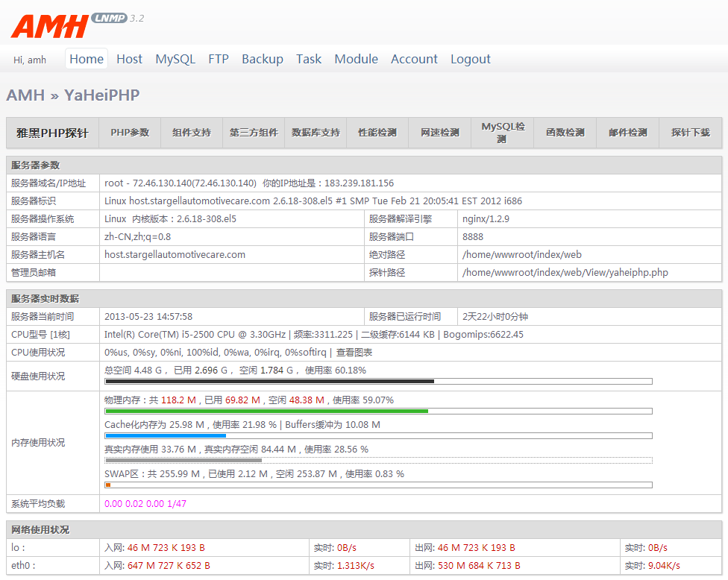Click the green physical memory usage bar
This screenshot has width=728, height=580.
tap(266, 411)
